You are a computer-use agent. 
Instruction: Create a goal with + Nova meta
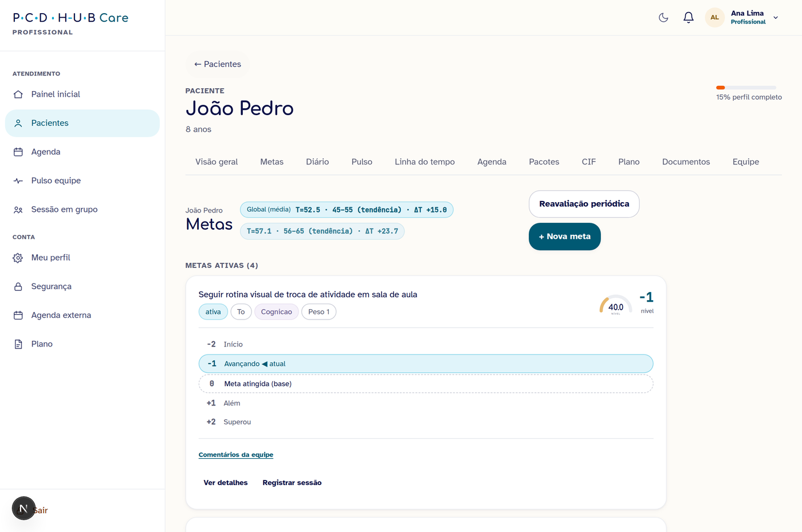564,237
